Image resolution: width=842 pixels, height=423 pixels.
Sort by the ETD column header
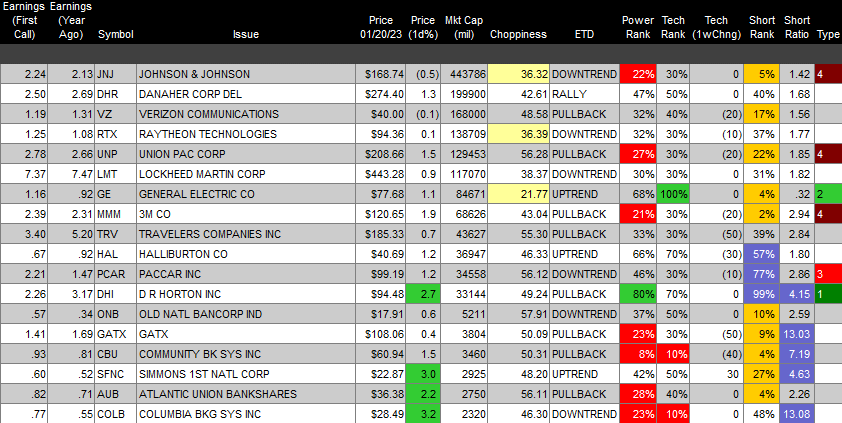tap(584, 34)
